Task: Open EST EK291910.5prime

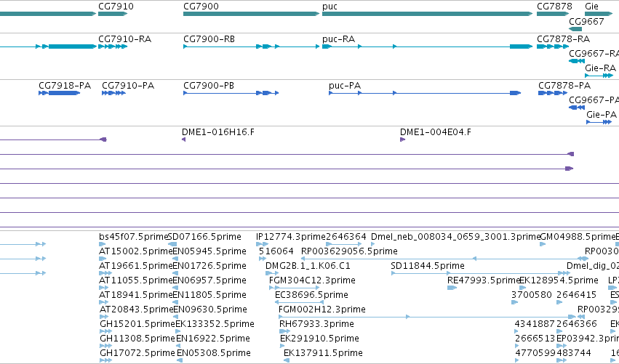Action: click(x=319, y=339)
